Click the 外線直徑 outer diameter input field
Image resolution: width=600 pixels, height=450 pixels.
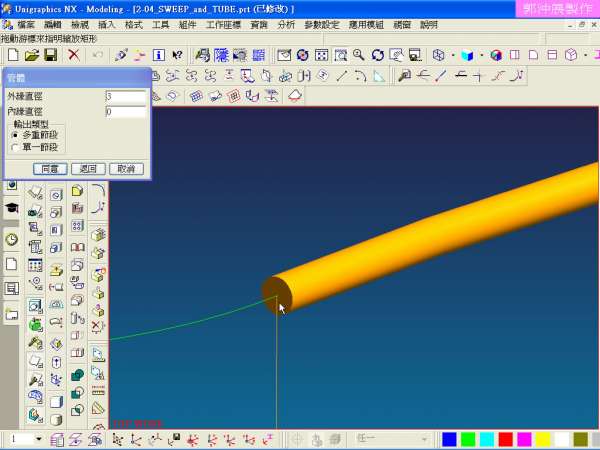126,96
